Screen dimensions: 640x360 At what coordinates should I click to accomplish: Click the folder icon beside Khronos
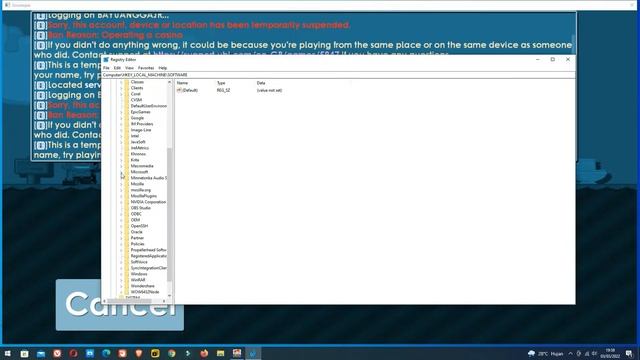coord(127,154)
